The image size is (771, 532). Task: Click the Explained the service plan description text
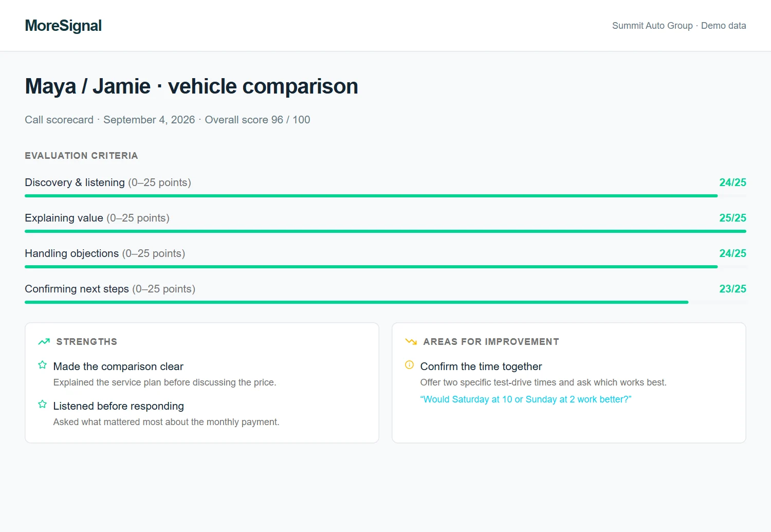click(x=164, y=382)
